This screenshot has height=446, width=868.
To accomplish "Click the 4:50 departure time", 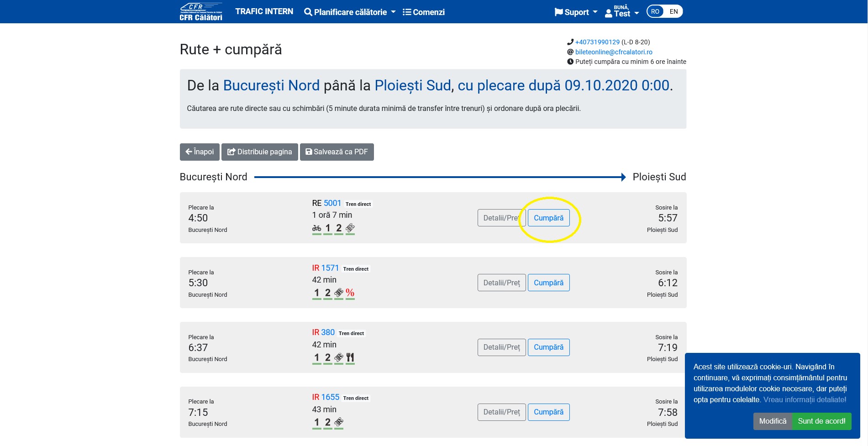I will coord(198,218).
